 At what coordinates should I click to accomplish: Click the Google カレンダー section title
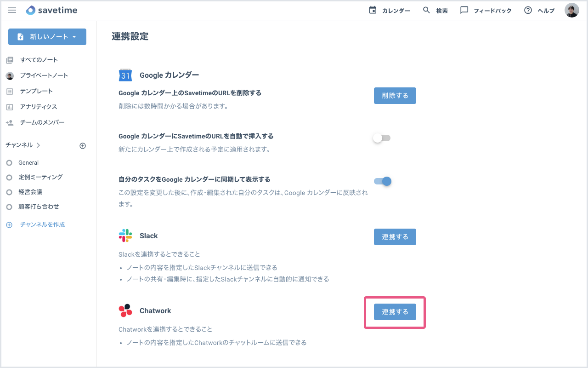point(169,75)
